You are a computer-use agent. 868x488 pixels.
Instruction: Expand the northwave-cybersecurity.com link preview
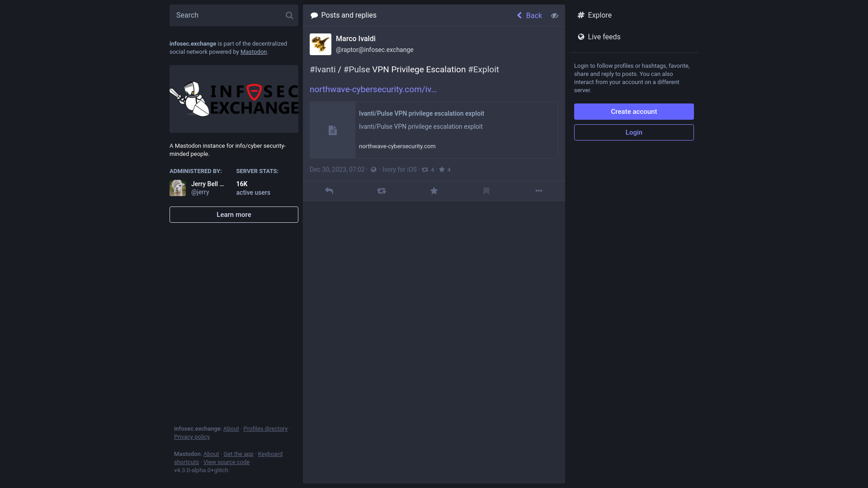434,129
